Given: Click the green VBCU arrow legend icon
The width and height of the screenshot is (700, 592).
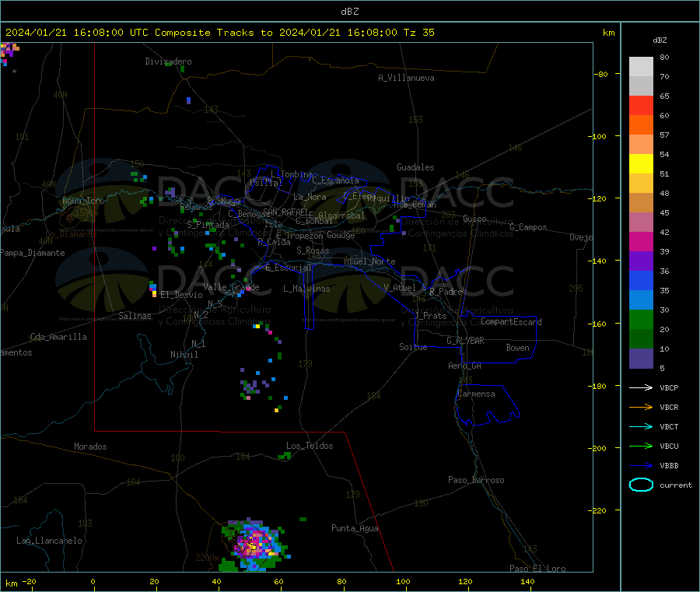Looking at the screenshot, I should (641, 446).
